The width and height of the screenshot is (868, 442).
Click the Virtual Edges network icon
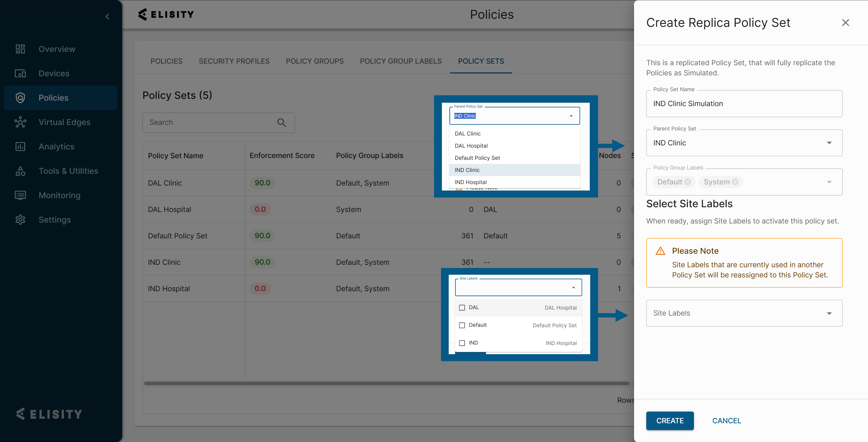[x=20, y=122]
